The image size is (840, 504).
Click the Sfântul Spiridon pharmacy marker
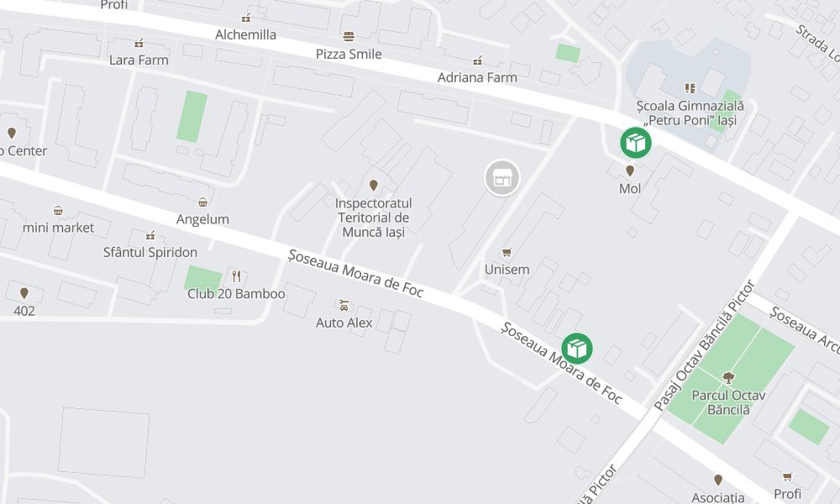pos(150,235)
